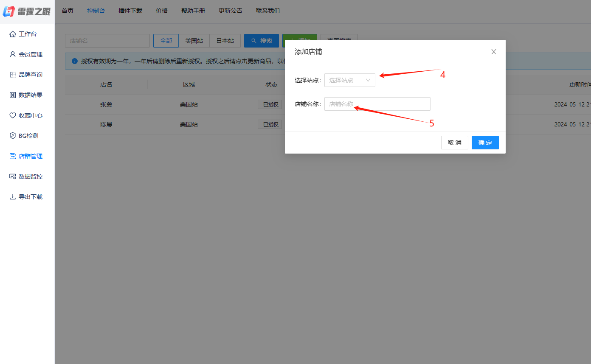Click the 搜索 button with magnifier
Image resolution: width=591 pixels, height=364 pixels.
pyautogui.click(x=261, y=41)
